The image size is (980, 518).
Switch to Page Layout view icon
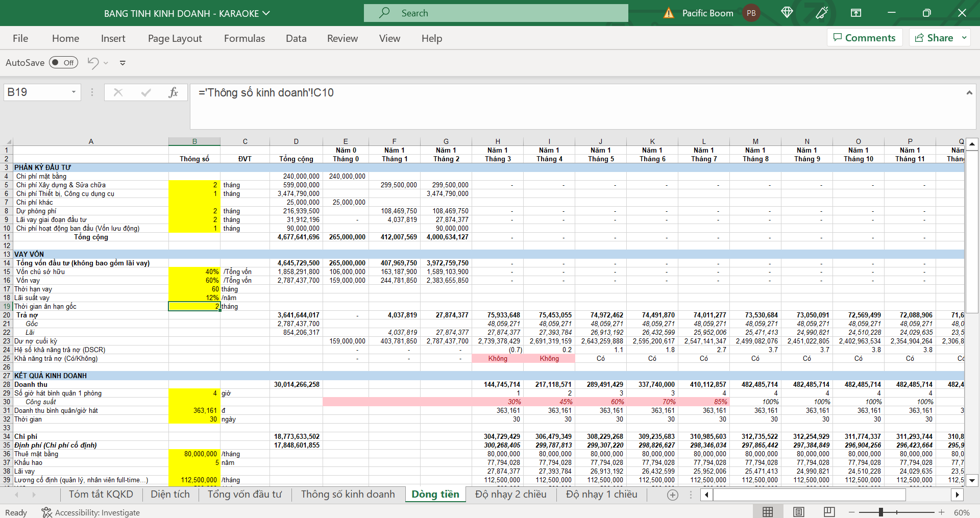[799, 512]
